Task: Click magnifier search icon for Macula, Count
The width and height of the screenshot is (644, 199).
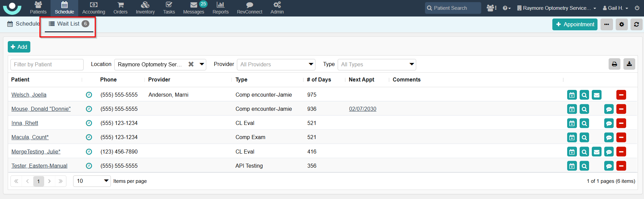Action: click(584, 137)
